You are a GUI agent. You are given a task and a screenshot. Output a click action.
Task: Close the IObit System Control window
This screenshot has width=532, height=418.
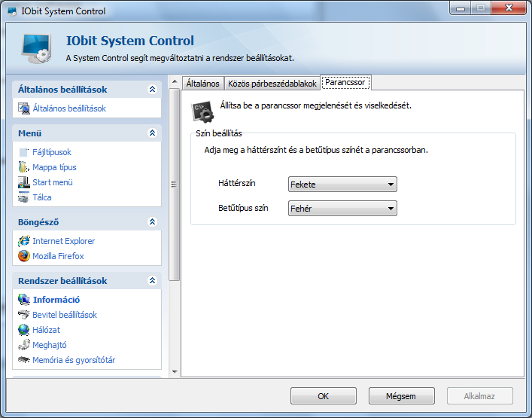click(508, 8)
